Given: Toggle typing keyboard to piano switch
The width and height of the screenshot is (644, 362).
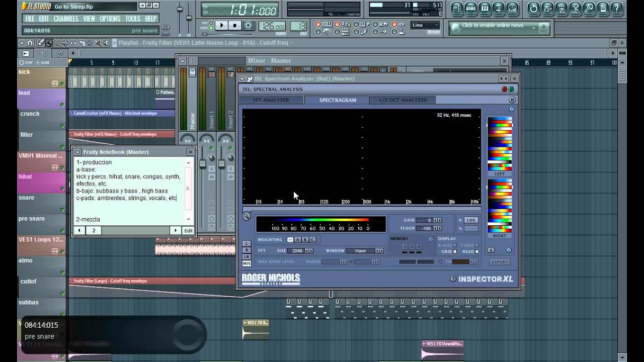Looking at the screenshot, I should tap(318, 24).
